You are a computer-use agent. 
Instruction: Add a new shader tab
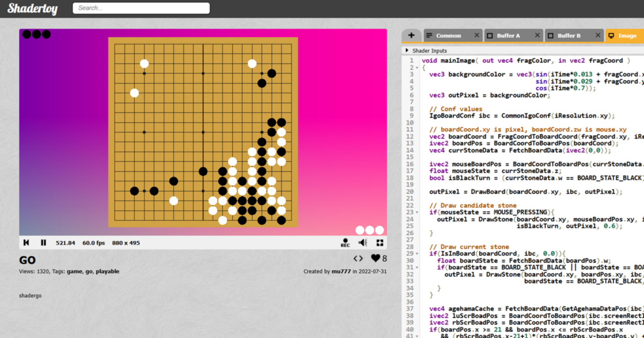pos(411,36)
